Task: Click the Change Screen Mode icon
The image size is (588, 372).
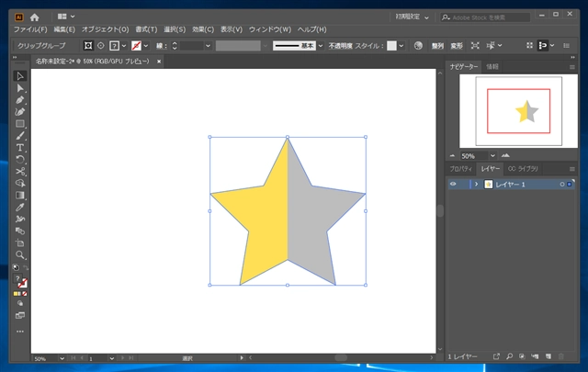Action: click(20, 315)
